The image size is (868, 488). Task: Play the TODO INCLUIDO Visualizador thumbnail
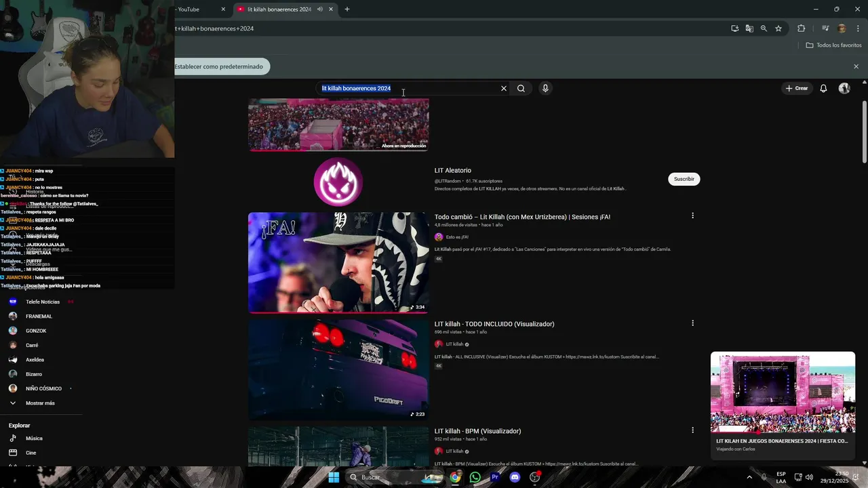coord(338,369)
